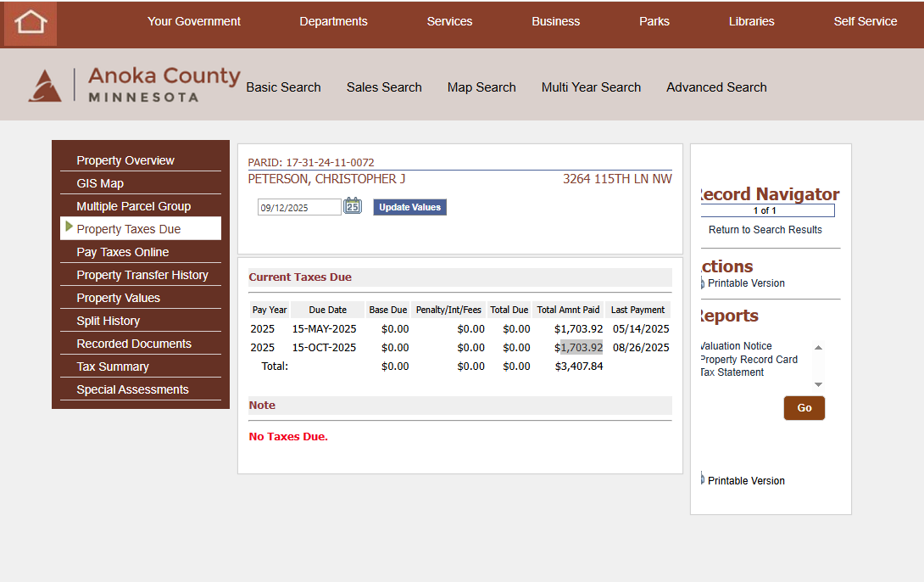Click the Printable Version icon under Actions
This screenshot has width=924, height=582.
[x=703, y=283]
